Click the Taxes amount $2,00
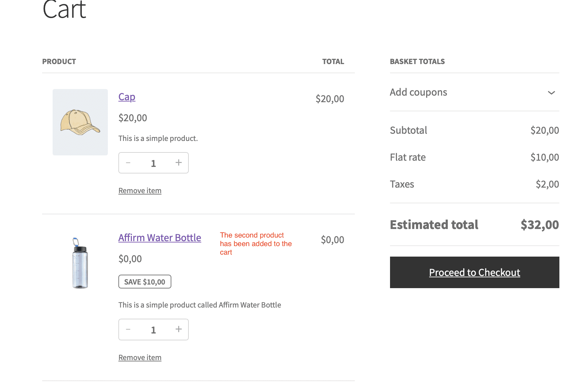588x389 pixels. [547, 184]
